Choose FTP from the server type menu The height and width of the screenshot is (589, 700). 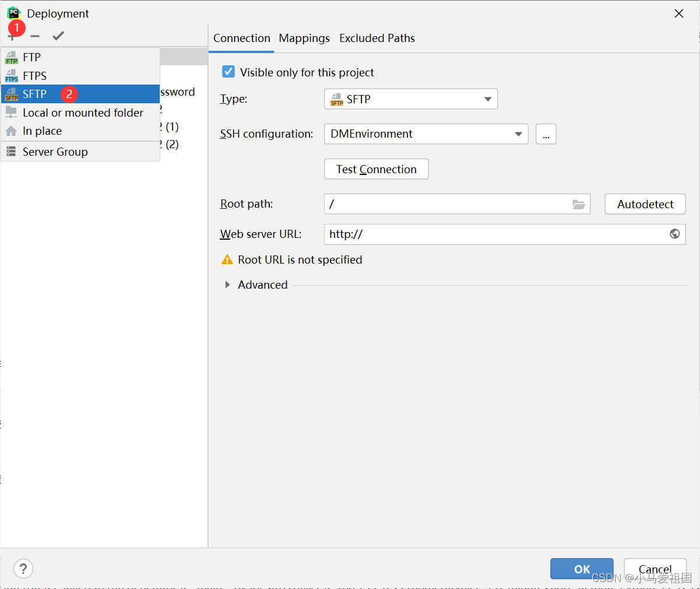[x=80, y=57]
